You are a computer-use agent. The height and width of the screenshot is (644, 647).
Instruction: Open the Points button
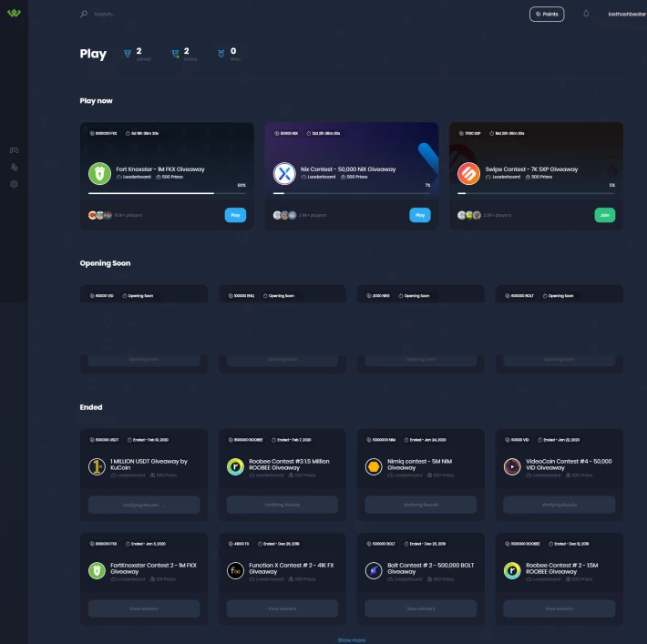(x=547, y=14)
